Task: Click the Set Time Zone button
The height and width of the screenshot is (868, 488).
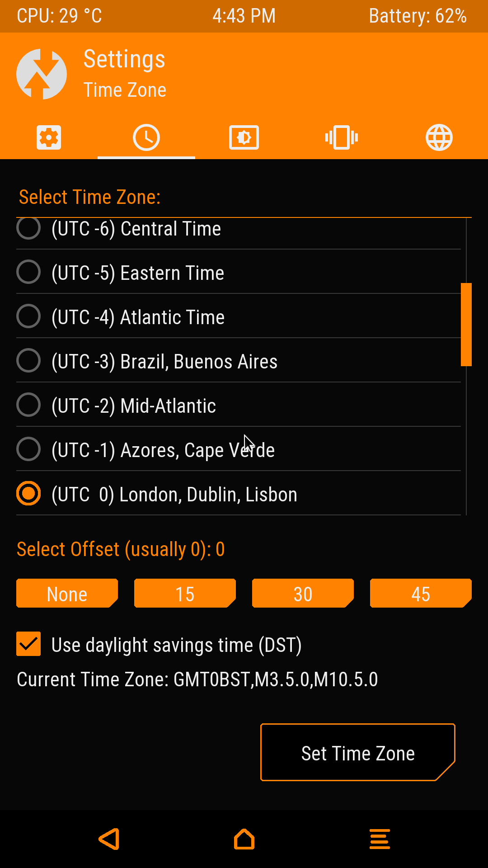Action: coord(357,753)
